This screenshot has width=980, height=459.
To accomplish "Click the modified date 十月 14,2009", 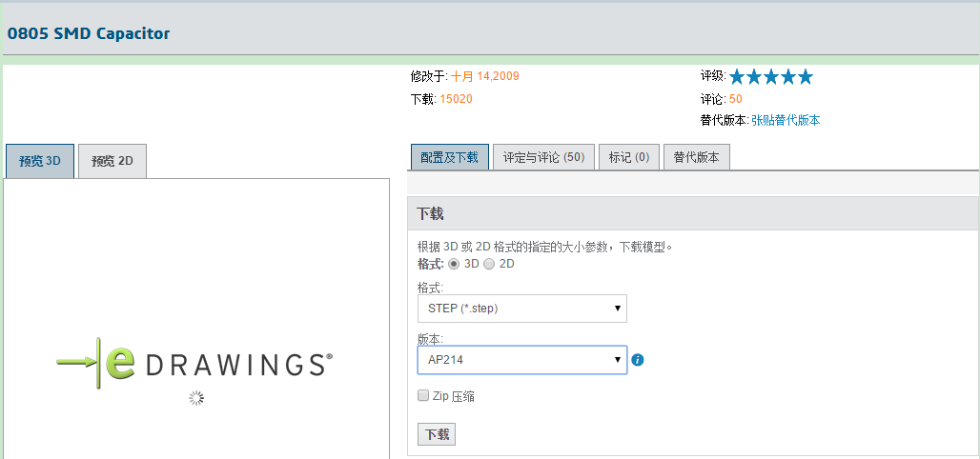I will pos(485,76).
